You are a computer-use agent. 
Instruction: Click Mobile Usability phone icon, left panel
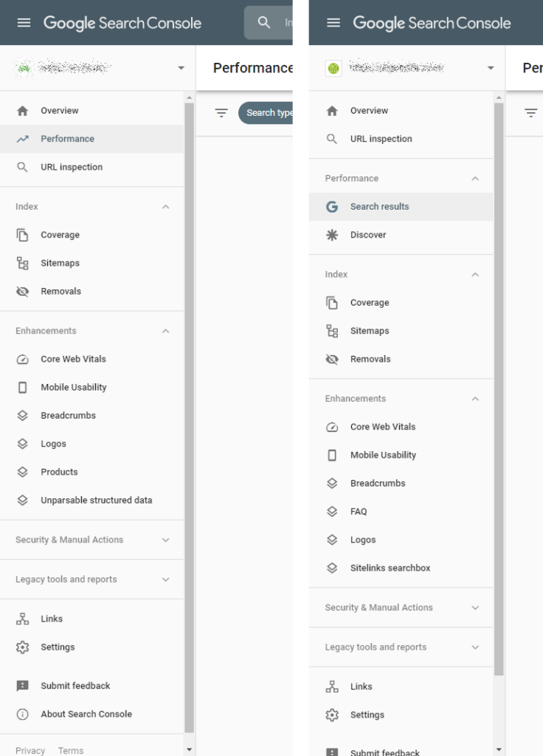[x=23, y=387]
